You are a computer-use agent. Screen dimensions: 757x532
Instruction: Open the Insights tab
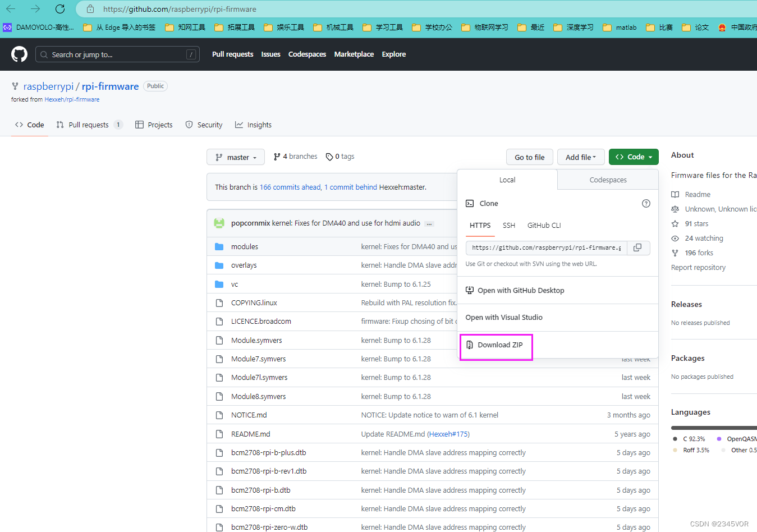pos(253,125)
